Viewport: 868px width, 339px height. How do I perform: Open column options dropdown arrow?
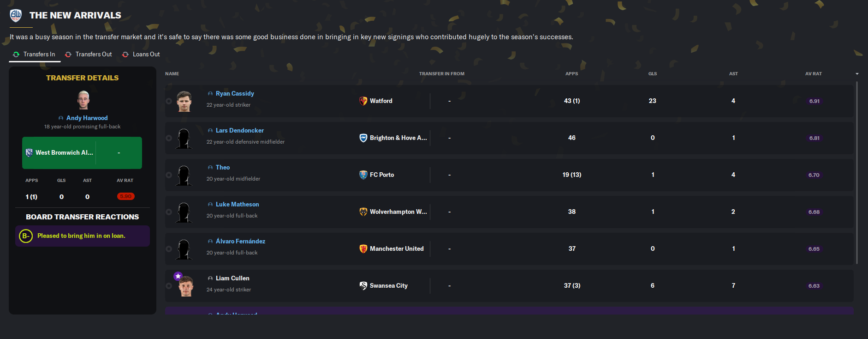(x=857, y=74)
